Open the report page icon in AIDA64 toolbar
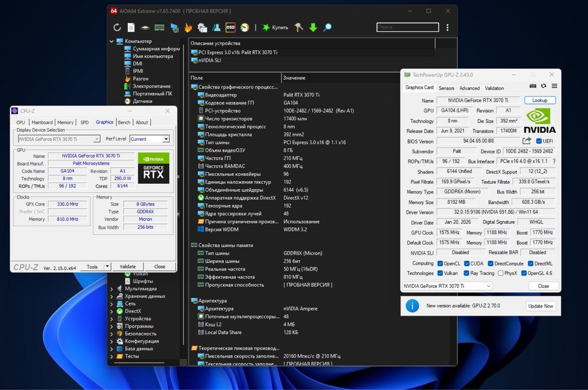 point(131,28)
